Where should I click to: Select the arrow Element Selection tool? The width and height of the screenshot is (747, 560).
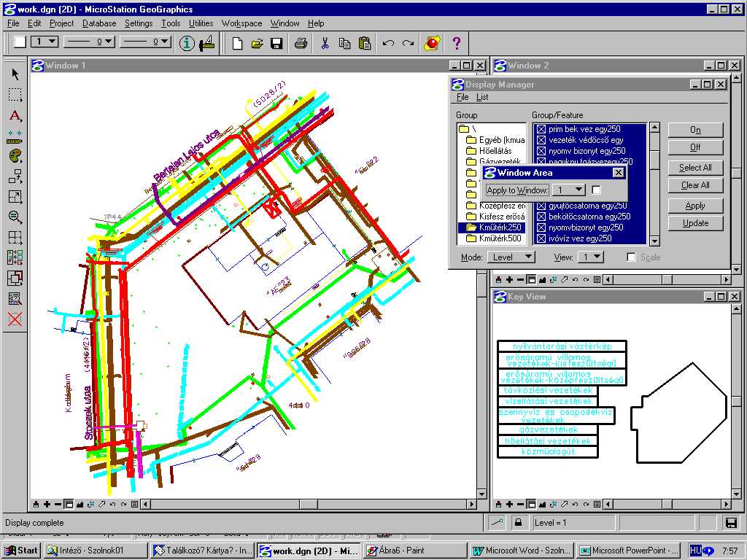pos(15,74)
